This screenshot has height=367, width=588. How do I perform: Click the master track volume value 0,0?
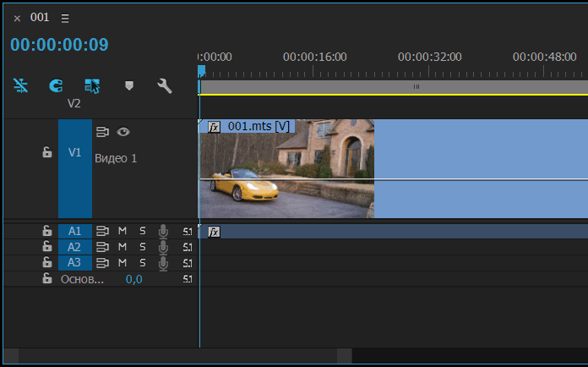coord(133,279)
